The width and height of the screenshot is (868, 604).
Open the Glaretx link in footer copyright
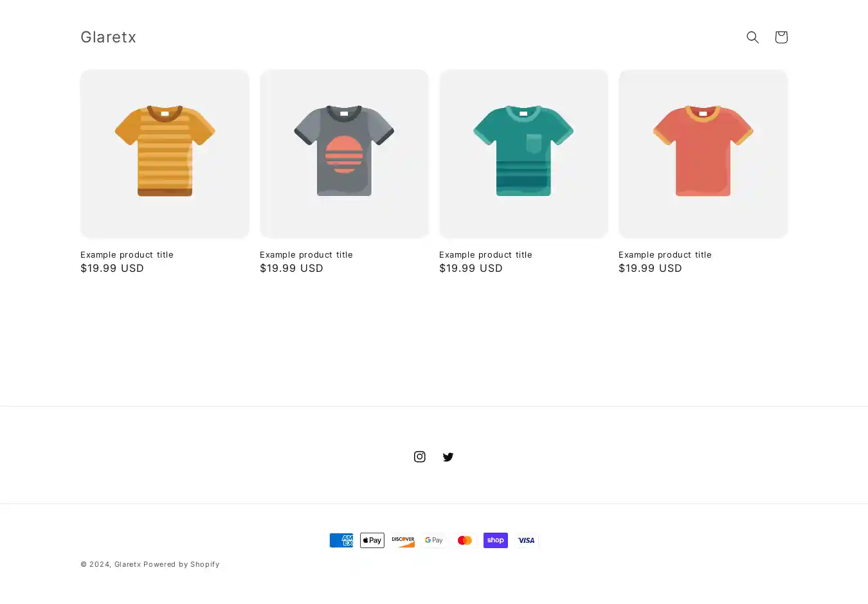pyautogui.click(x=127, y=564)
